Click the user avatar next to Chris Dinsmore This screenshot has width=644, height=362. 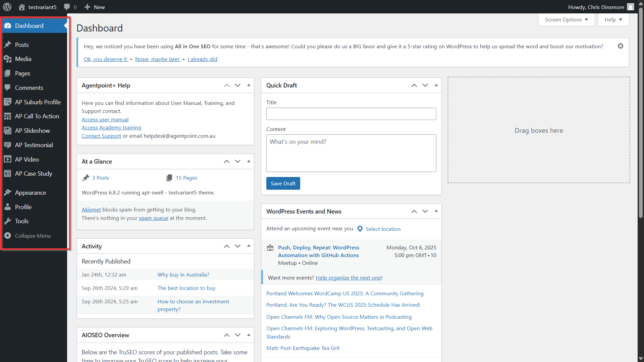630,7
